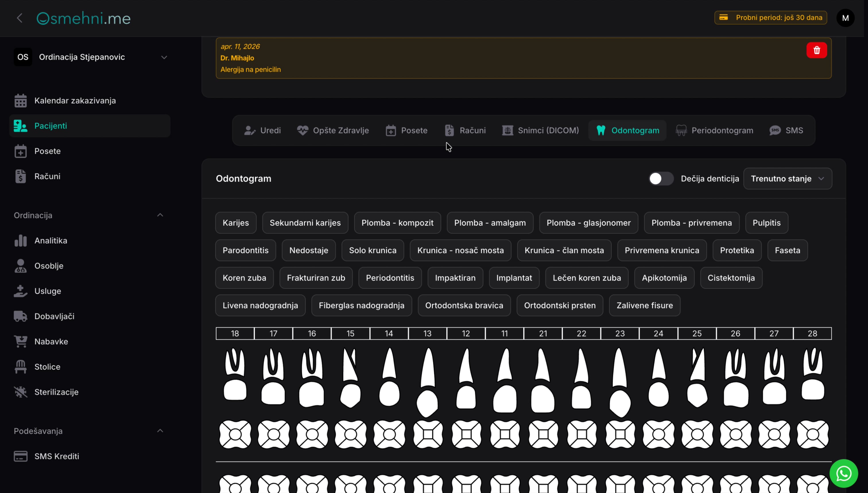Select the surface diagram under tooth 16

pos(312,434)
